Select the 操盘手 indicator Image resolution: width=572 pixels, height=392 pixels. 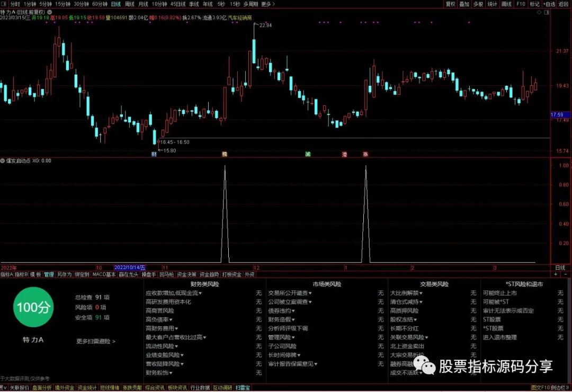click(x=148, y=274)
